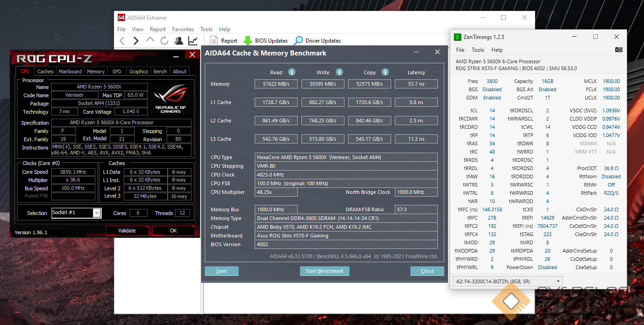Take screenshot with ZenTimings camera icon

618,50
